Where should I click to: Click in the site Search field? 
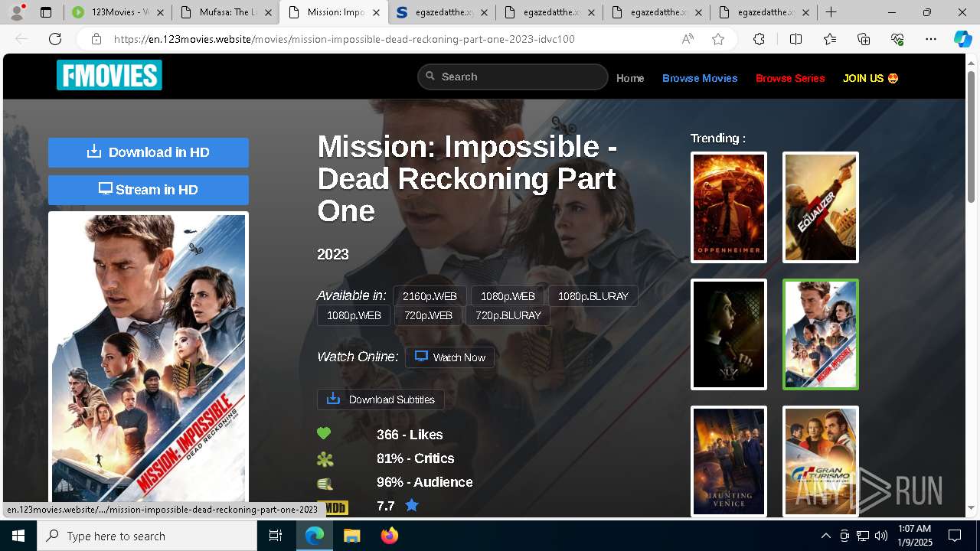(x=513, y=77)
